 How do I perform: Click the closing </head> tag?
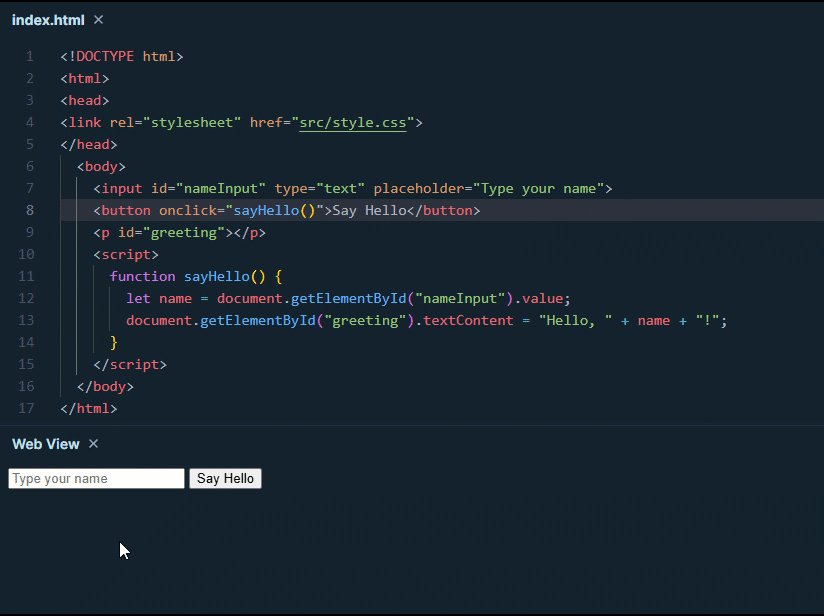(89, 145)
